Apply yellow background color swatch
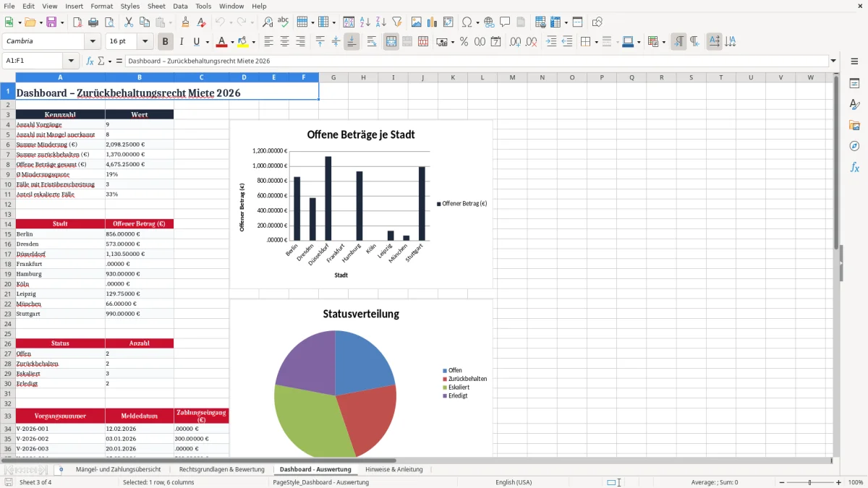 pos(243,42)
